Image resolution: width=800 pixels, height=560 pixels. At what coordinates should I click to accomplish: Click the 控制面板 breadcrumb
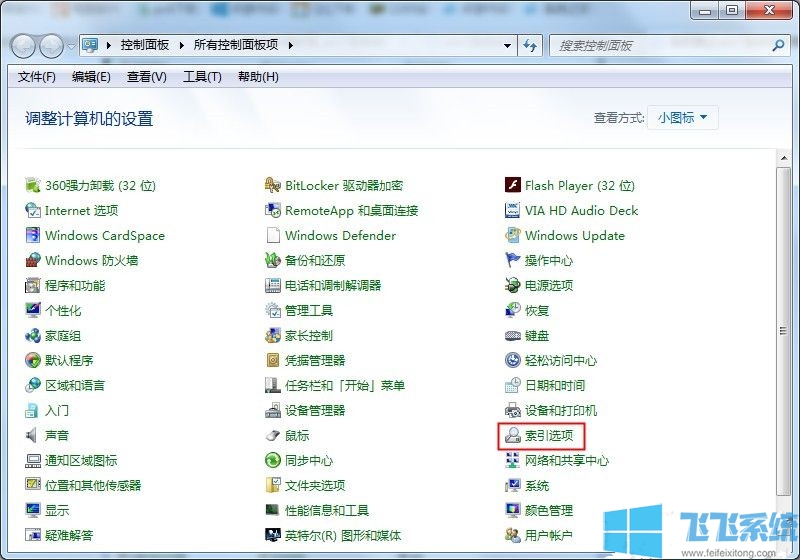(x=145, y=45)
